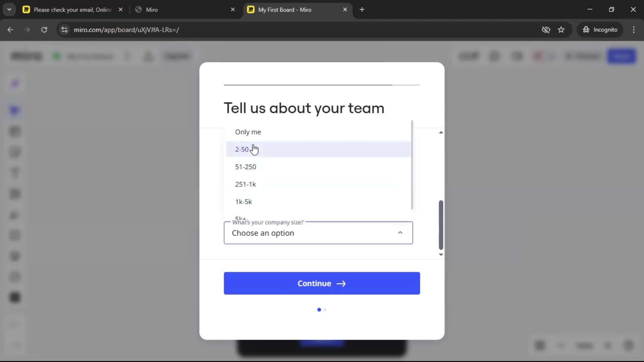The width and height of the screenshot is (644, 362).
Task: Bookmark this page with the star icon
Action: coord(561,30)
